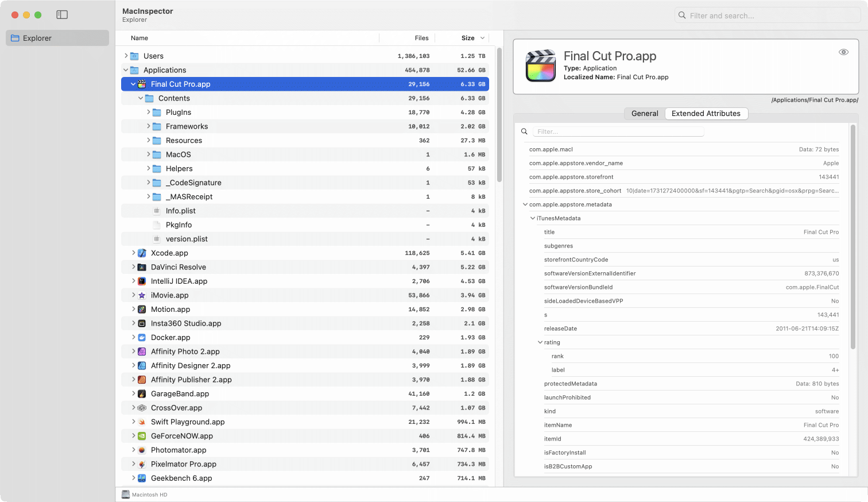This screenshot has height=502, width=868.
Task: Click the Xcode.app icon
Action: point(142,253)
